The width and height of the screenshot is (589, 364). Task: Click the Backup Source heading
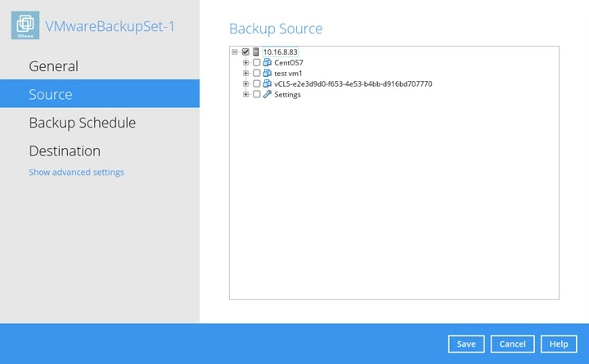[x=276, y=29]
